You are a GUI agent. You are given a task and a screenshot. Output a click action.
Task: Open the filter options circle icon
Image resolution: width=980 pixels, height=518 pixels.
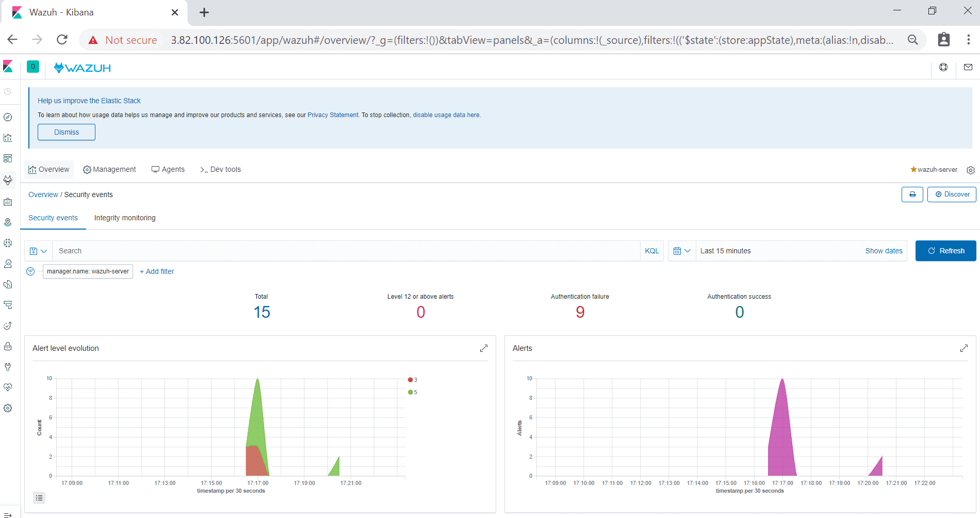point(30,271)
